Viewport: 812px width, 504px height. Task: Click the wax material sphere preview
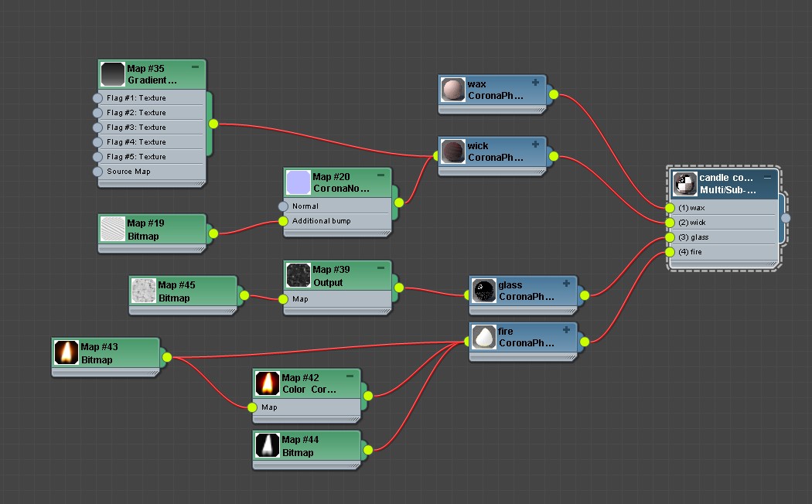click(453, 90)
